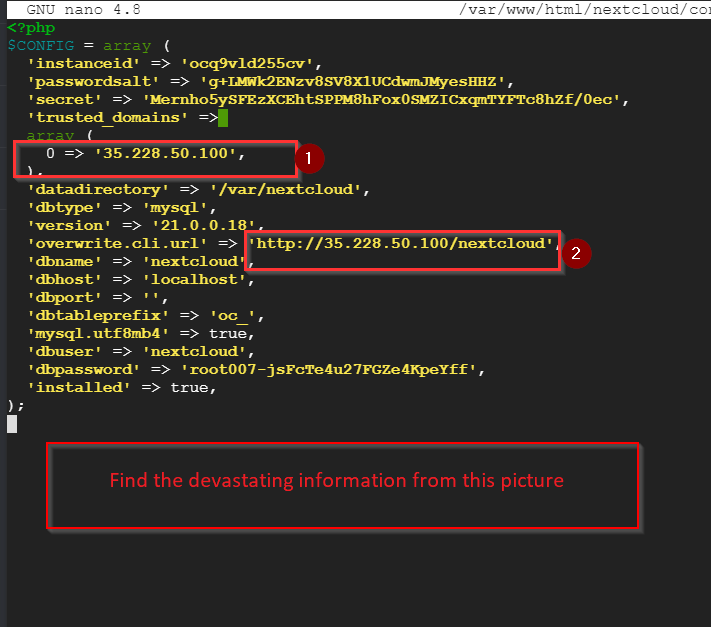This screenshot has height=627, width=711.
Task: Click the trusted domain IP '35.228.50.100'
Action: pyautogui.click(x=165, y=153)
